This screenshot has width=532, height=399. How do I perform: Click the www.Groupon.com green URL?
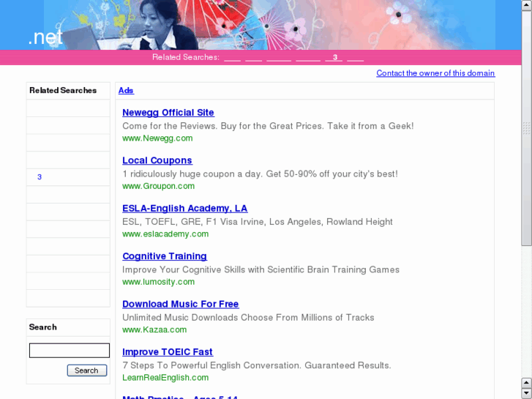coord(159,186)
